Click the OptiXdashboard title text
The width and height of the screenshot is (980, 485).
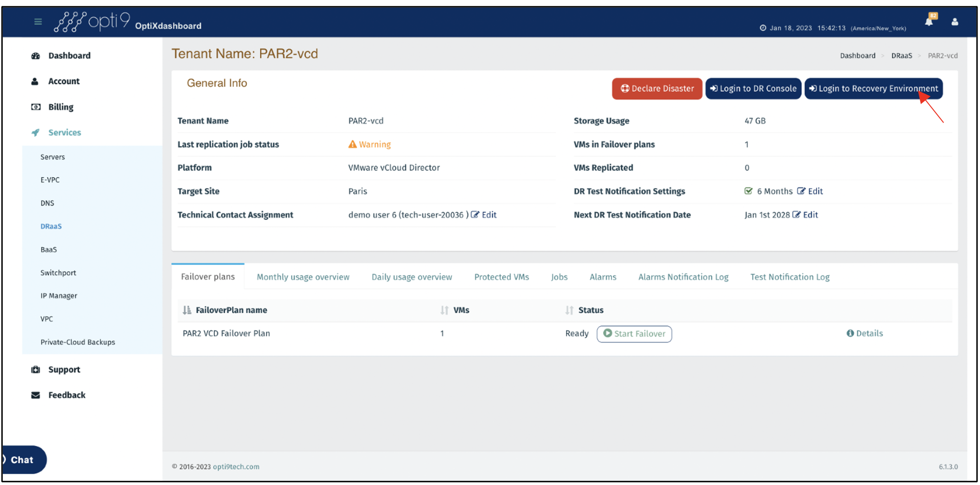(x=168, y=26)
